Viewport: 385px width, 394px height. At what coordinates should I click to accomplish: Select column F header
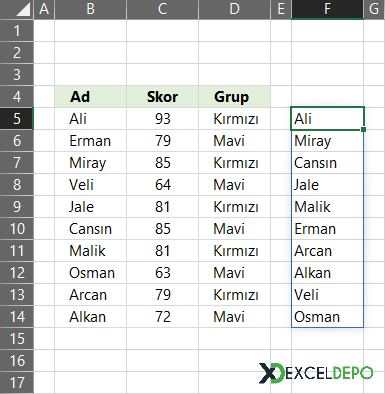click(x=327, y=9)
